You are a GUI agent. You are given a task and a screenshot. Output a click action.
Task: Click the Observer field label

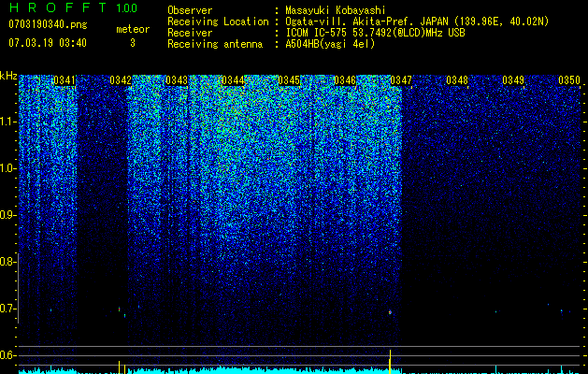[x=190, y=10]
